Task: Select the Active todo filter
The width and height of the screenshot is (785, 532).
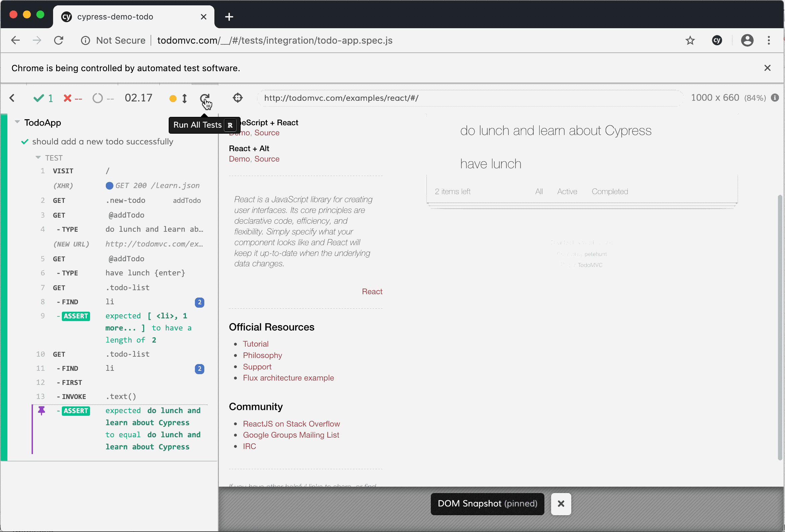Action: [x=567, y=191]
